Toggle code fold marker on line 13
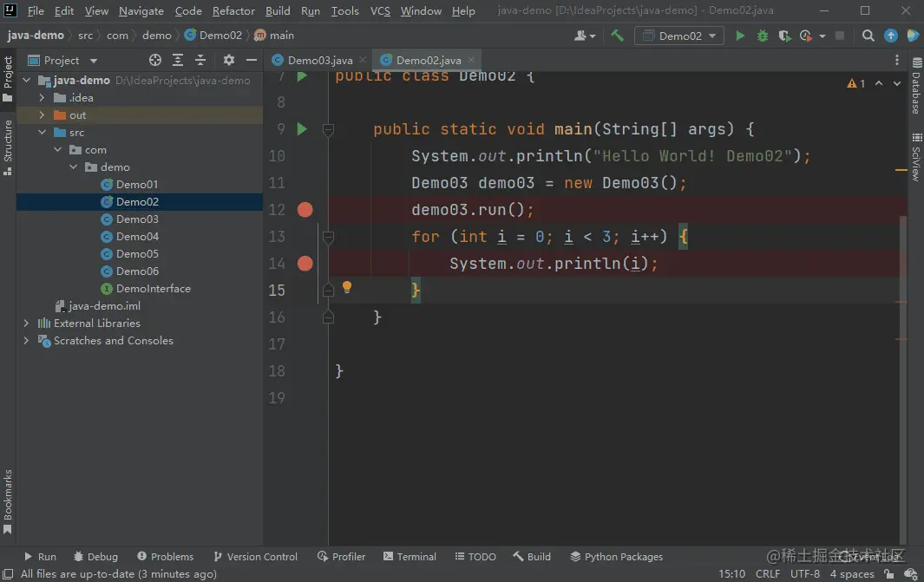This screenshot has width=924, height=582. click(328, 237)
